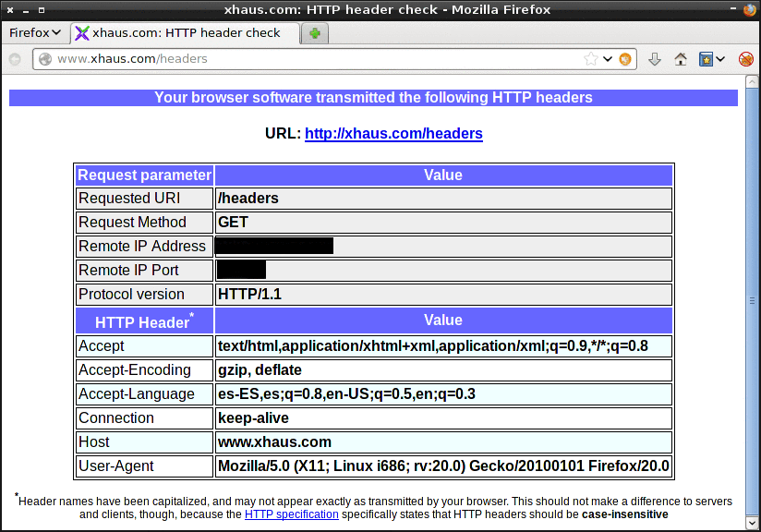The image size is (761, 532).
Task: Click the 'Remote IP Address' label
Action: tap(142, 246)
